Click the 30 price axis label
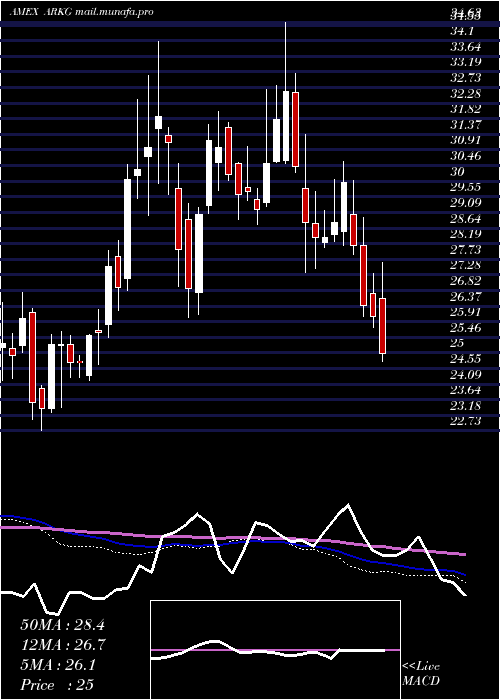 pos(458,171)
